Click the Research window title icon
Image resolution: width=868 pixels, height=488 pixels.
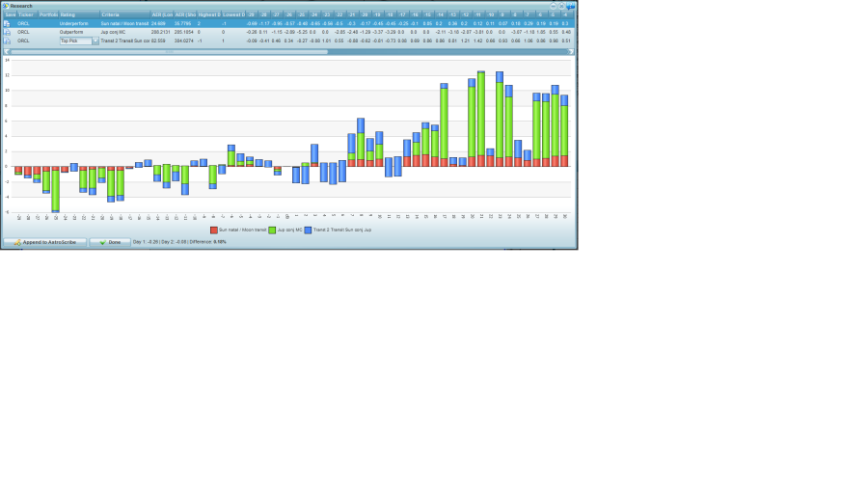click(x=6, y=6)
